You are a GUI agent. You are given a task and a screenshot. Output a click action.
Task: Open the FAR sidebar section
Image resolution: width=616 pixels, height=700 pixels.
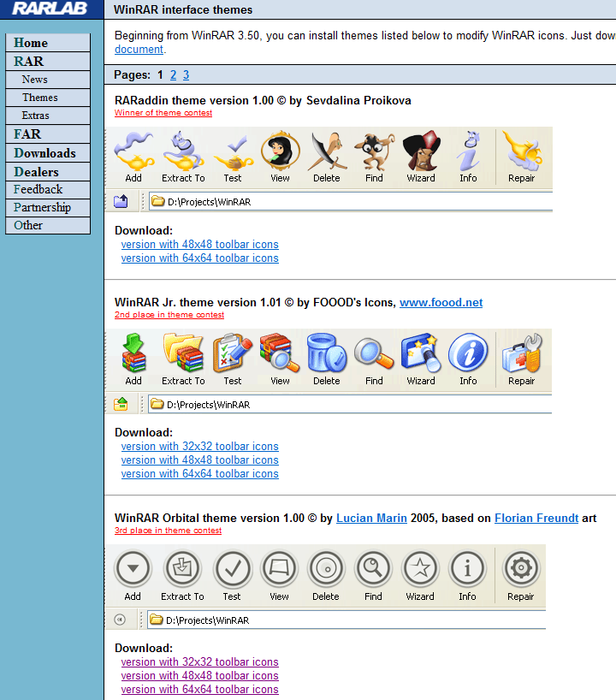coord(48,134)
